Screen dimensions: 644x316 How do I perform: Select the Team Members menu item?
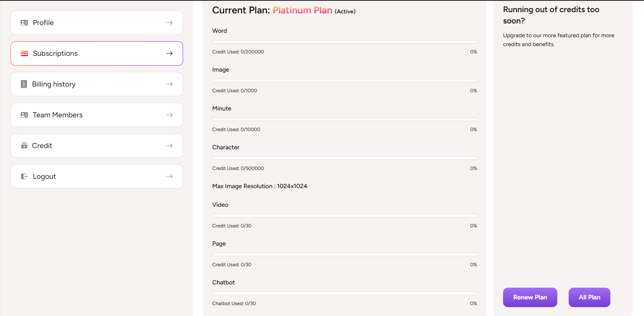[58, 115]
